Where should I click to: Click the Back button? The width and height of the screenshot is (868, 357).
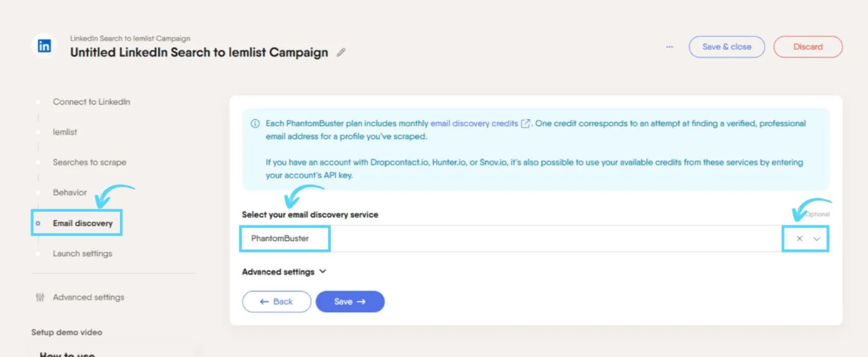(x=276, y=302)
